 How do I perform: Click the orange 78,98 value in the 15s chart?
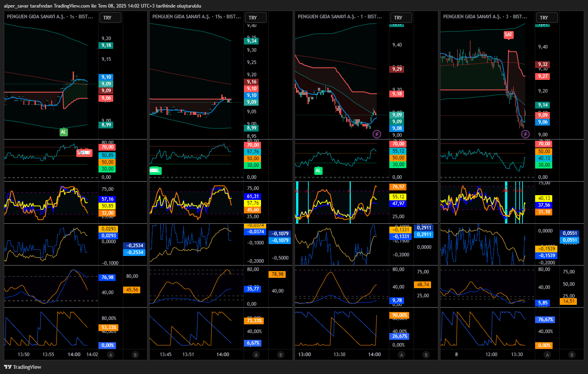277,274
